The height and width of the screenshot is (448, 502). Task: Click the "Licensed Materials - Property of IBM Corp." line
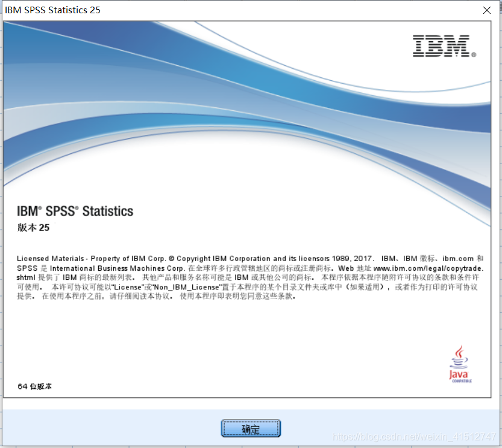(92, 259)
